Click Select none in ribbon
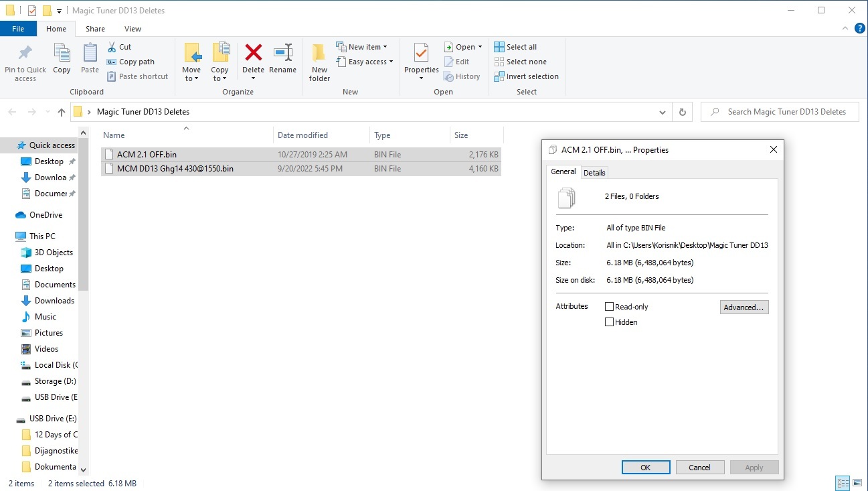 point(520,62)
